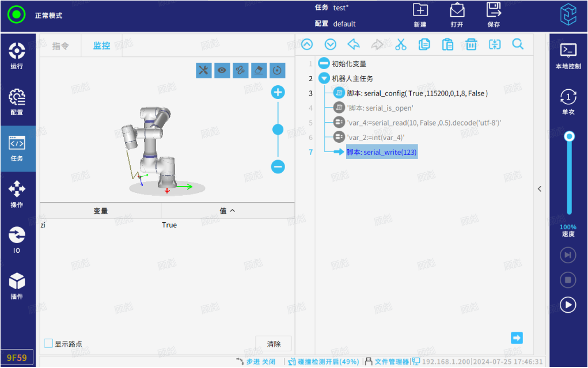The image size is (588, 368).
Task: Open the IO panel from sidebar
Action: pyautogui.click(x=17, y=240)
